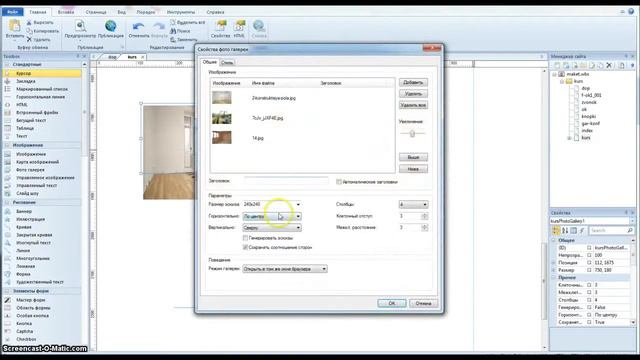Screen dimensions: 640x360
Task: Open the Файл menu
Action: point(13,12)
